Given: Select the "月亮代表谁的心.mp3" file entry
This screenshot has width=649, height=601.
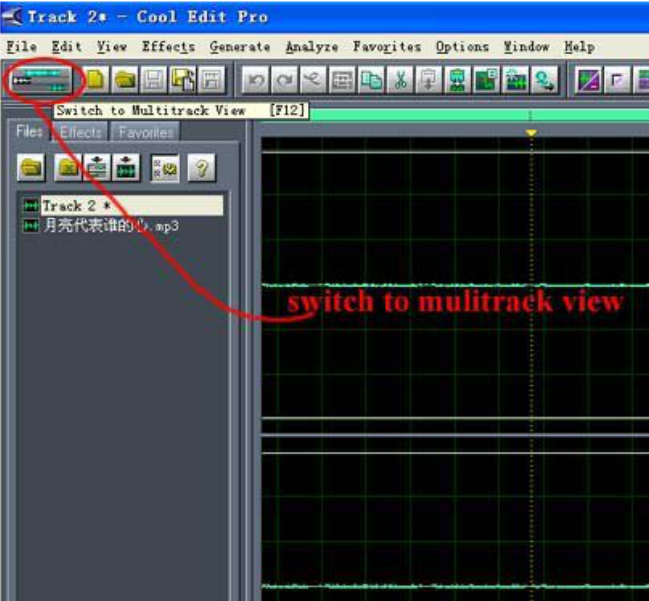Looking at the screenshot, I should coord(101,226).
